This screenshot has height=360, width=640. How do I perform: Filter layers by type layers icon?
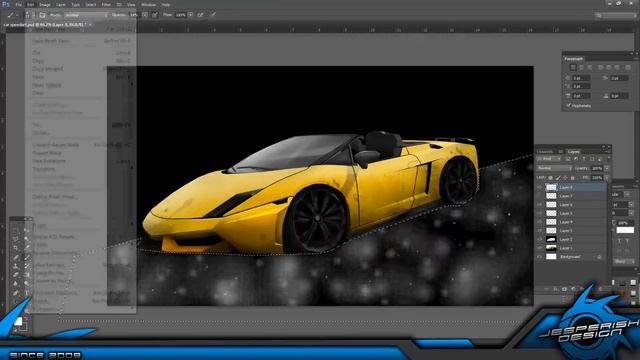(x=584, y=159)
